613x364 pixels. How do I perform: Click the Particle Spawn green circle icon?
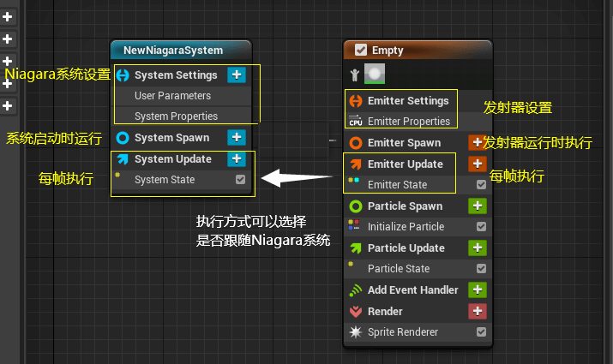click(x=356, y=206)
